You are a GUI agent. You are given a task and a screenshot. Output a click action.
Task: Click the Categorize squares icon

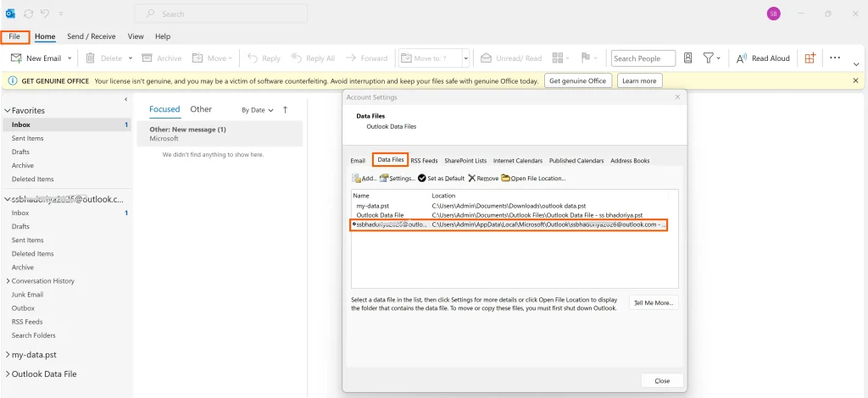tap(558, 58)
